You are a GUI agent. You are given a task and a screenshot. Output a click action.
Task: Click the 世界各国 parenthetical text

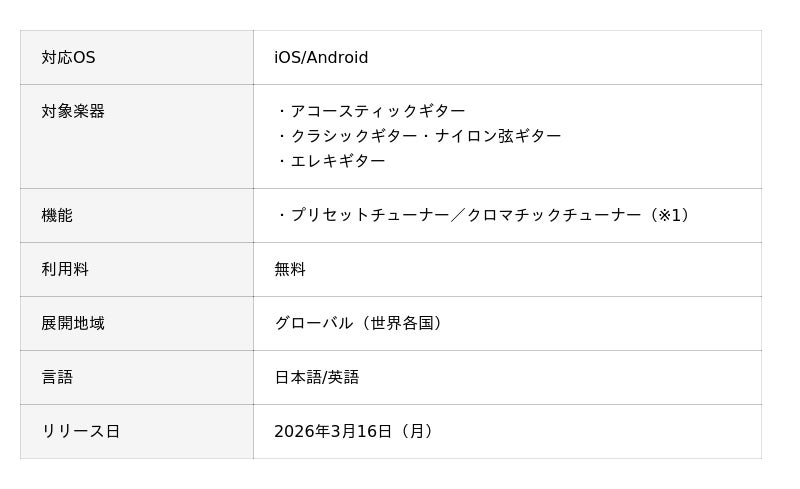point(402,323)
